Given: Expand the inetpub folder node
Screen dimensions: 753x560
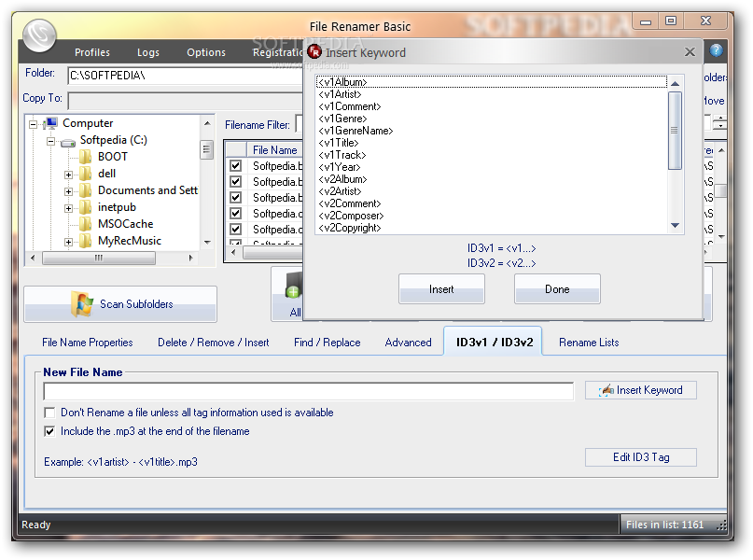Looking at the screenshot, I should point(68,208).
